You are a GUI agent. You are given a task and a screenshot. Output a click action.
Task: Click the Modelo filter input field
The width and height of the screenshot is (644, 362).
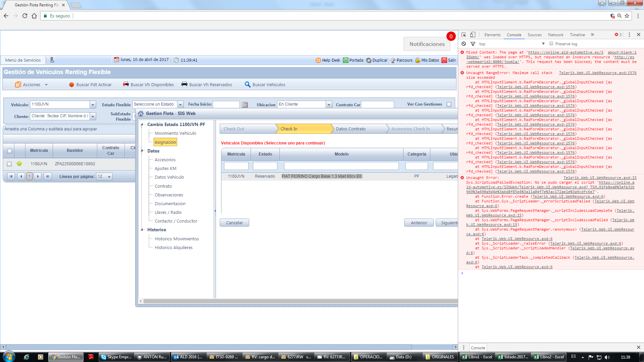(x=341, y=166)
